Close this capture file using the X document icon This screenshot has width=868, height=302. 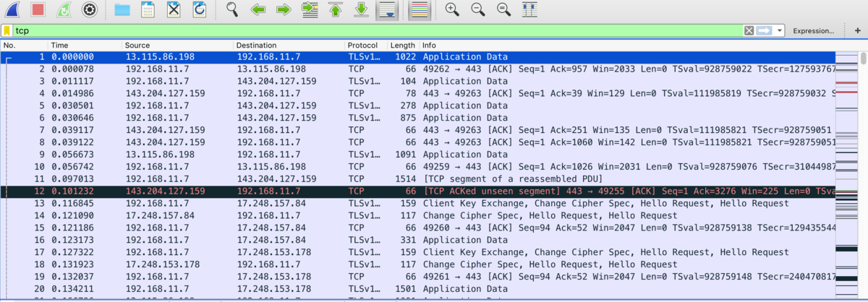(x=174, y=10)
